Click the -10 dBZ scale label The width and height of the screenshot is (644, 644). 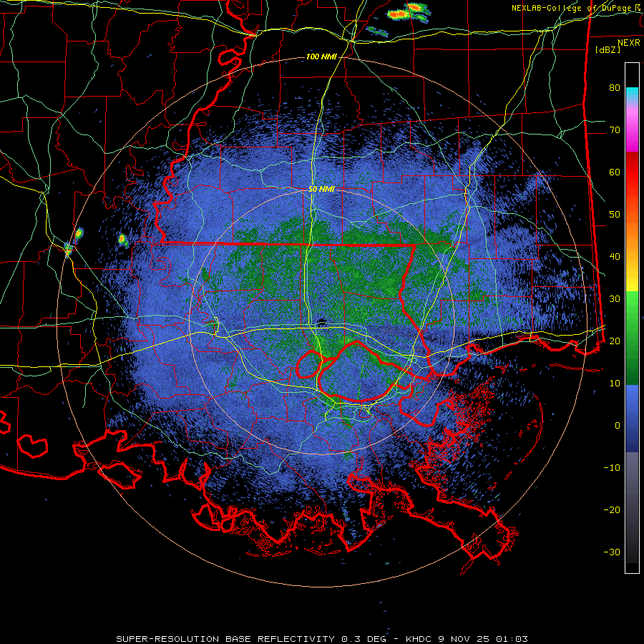[612, 467]
